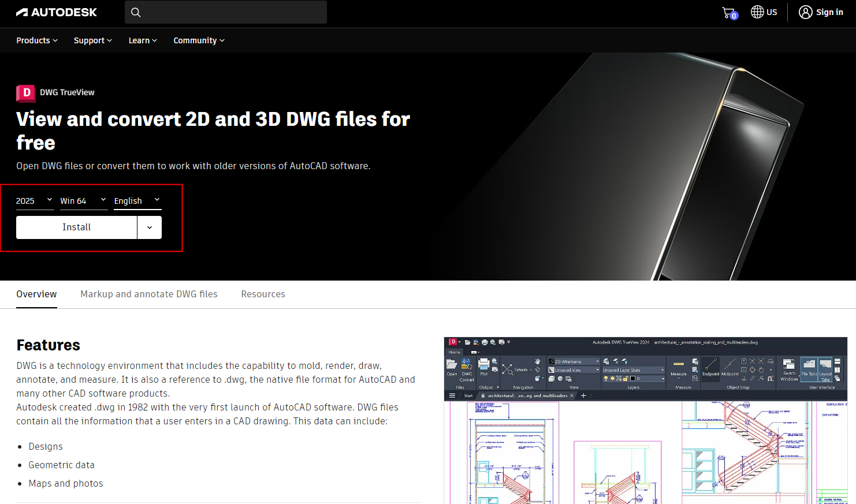Click the magnifier search icon
Screen dimensions: 856x504
pyautogui.click(x=136, y=12)
